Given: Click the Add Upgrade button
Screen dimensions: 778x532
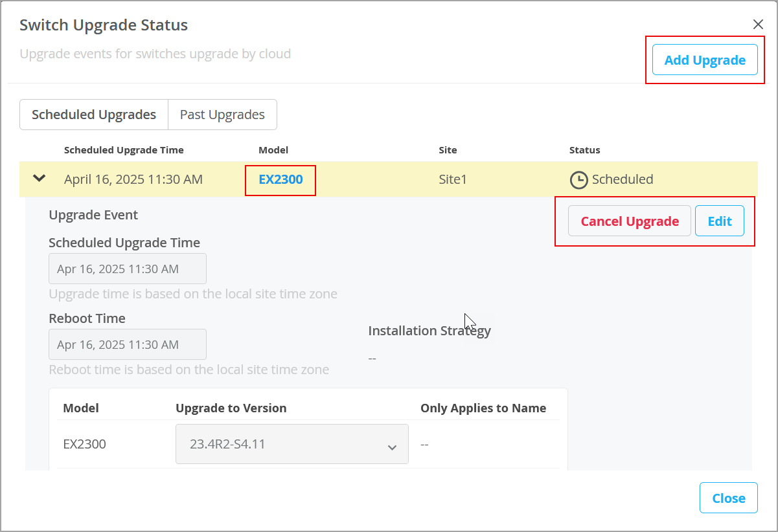Looking at the screenshot, I should (705, 60).
